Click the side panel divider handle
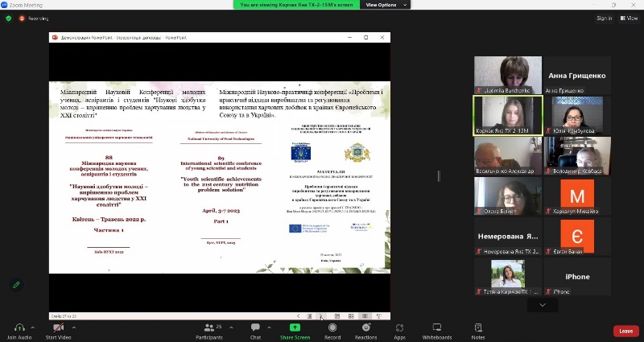This screenshot has height=342, width=644. 439,176
